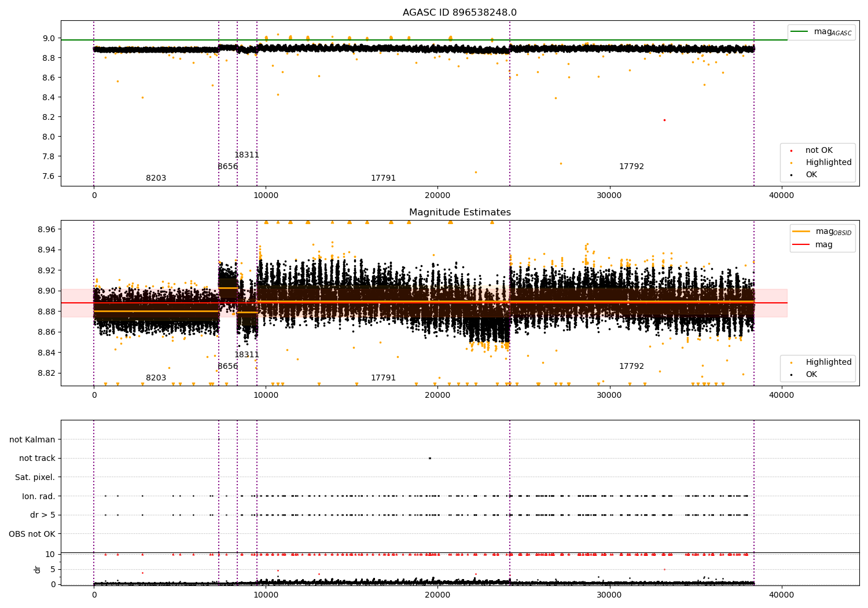Click 'OK' legend entry in the middle plot
868x608 pixels.
804,375
